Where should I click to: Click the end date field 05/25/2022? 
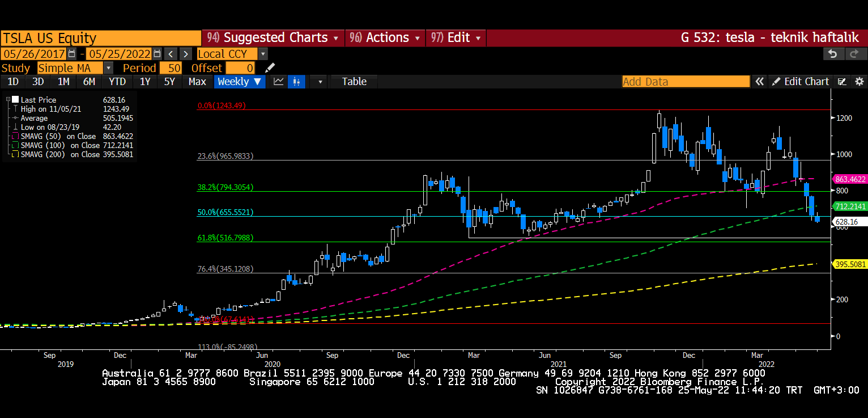[120, 54]
